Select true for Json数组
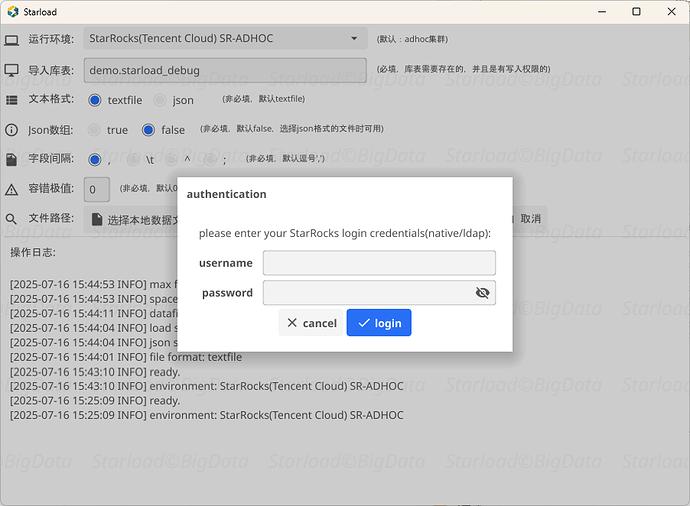Screen dimensions: 690x506 tap(94, 130)
